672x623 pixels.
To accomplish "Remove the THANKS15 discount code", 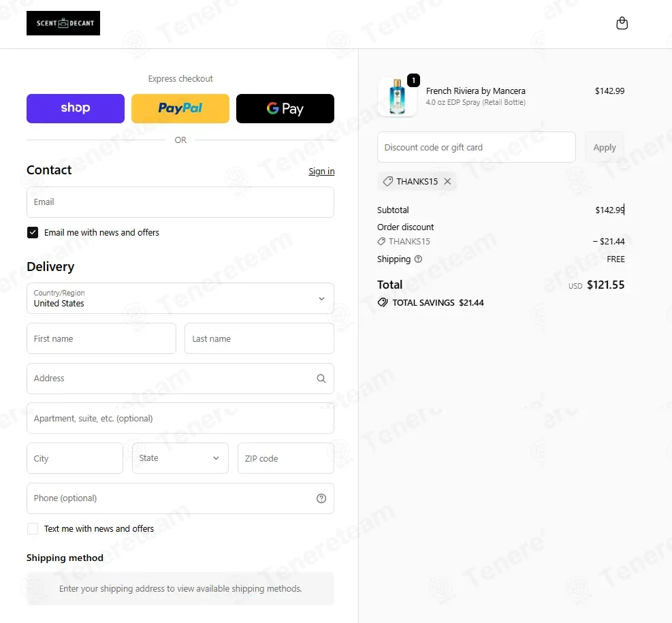I will [x=447, y=181].
